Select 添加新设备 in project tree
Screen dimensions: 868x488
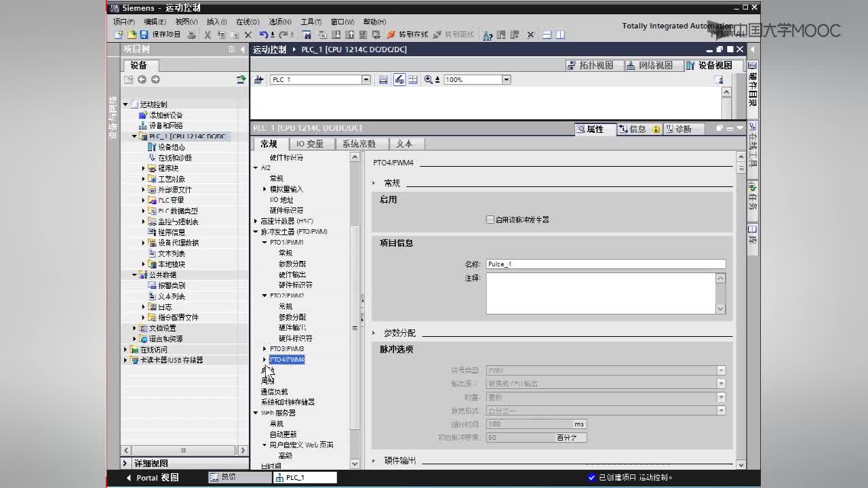point(166,115)
